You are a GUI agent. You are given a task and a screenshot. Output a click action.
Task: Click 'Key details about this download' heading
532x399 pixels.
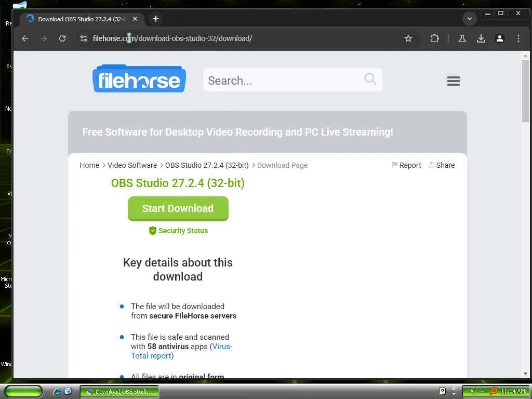click(178, 270)
